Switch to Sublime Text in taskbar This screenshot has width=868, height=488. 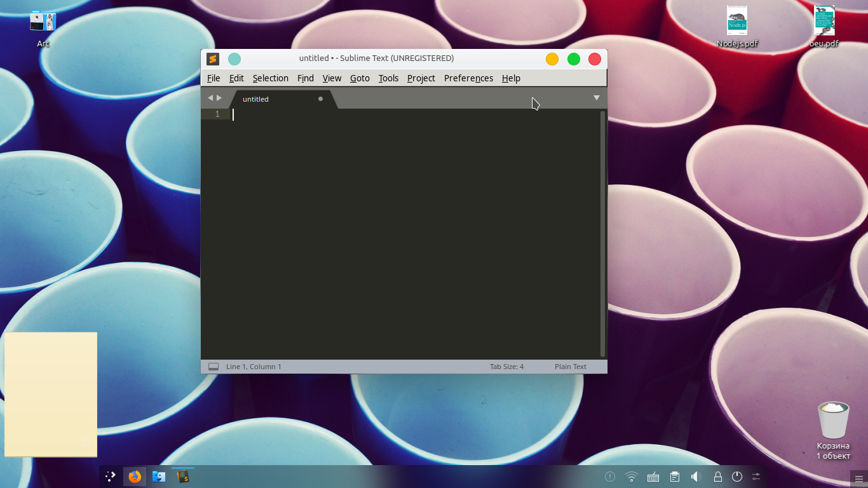(183, 477)
